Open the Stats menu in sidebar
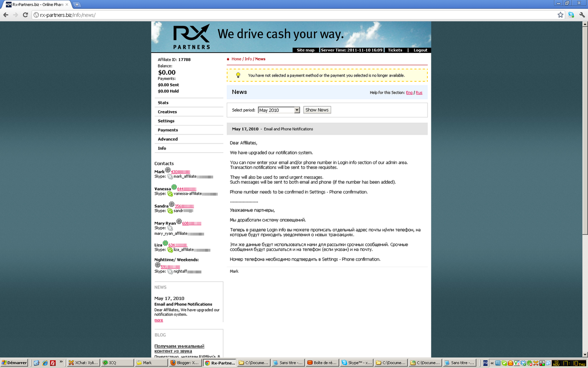Viewport: 588px width, 368px height. [x=163, y=103]
